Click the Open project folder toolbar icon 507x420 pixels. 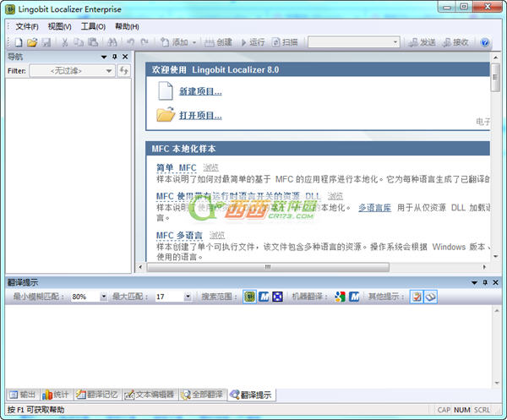coord(32,42)
